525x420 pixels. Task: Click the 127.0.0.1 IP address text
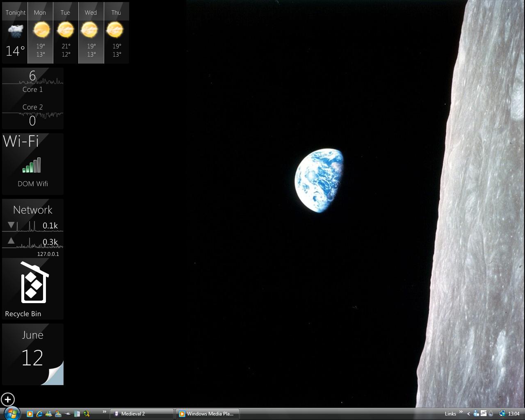(x=48, y=254)
